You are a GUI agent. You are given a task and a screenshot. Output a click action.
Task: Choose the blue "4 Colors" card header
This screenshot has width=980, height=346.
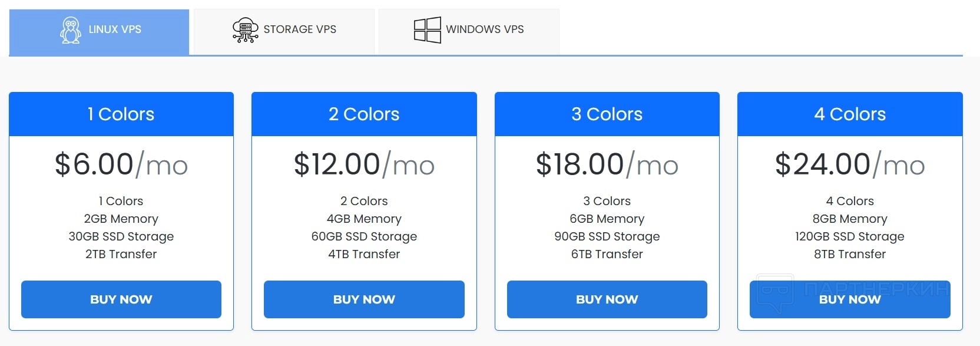850,114
